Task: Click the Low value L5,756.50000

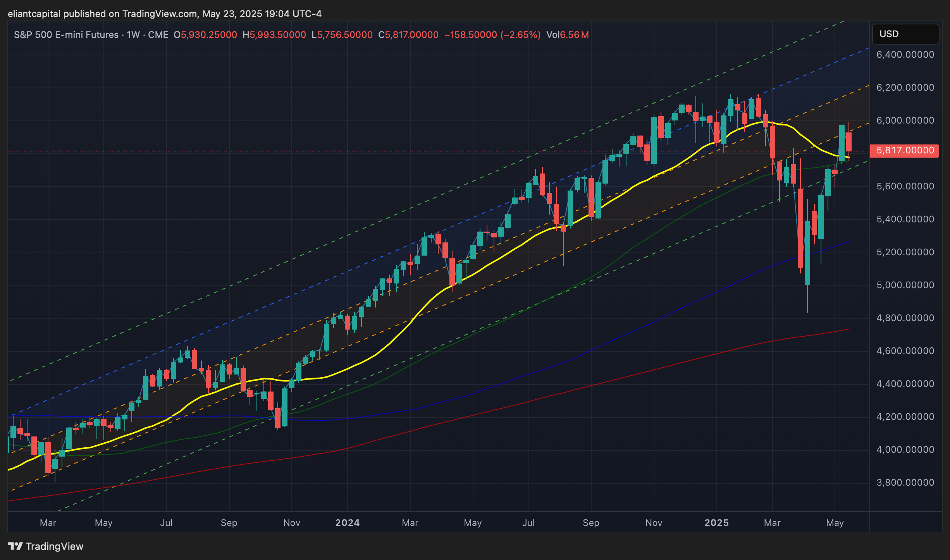Action: [x=342, y=35]
